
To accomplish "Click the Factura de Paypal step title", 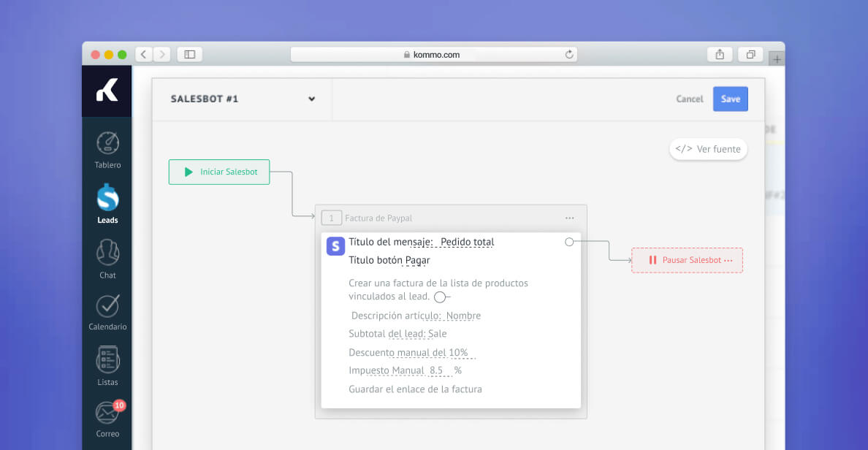I will pyautogui.click(x=378, y=218).
